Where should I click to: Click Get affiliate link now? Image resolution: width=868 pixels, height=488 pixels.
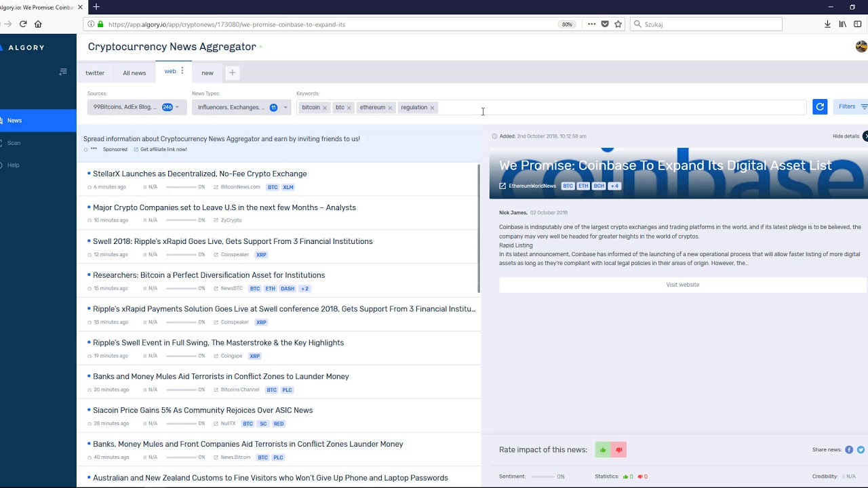pos(163,149)
